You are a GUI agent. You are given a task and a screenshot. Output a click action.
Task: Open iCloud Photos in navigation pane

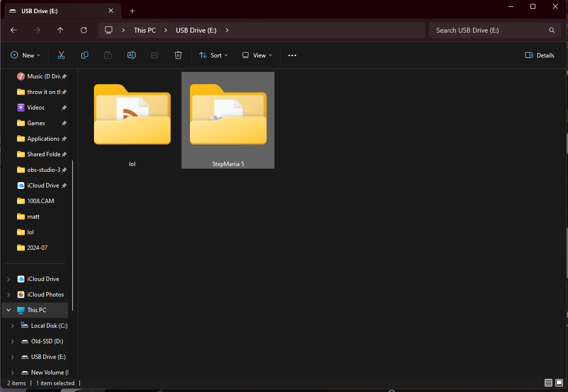tap(45, 295)
